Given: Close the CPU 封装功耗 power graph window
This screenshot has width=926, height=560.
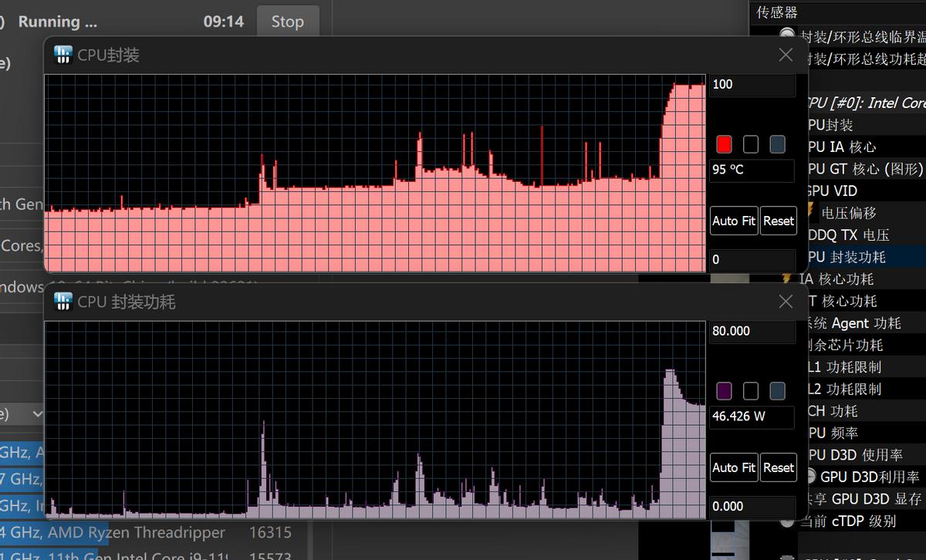Looking at the screenshot, I should [x=786, y=302].
